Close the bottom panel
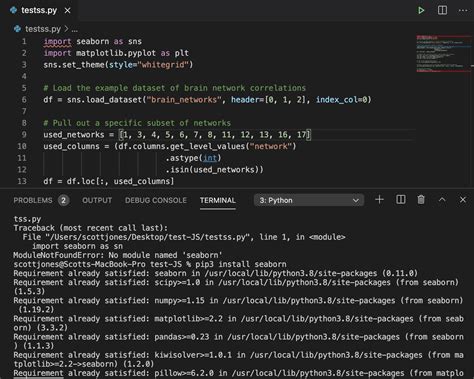The width and height of the screenshot is (474, 379). [x=463, y=200]
